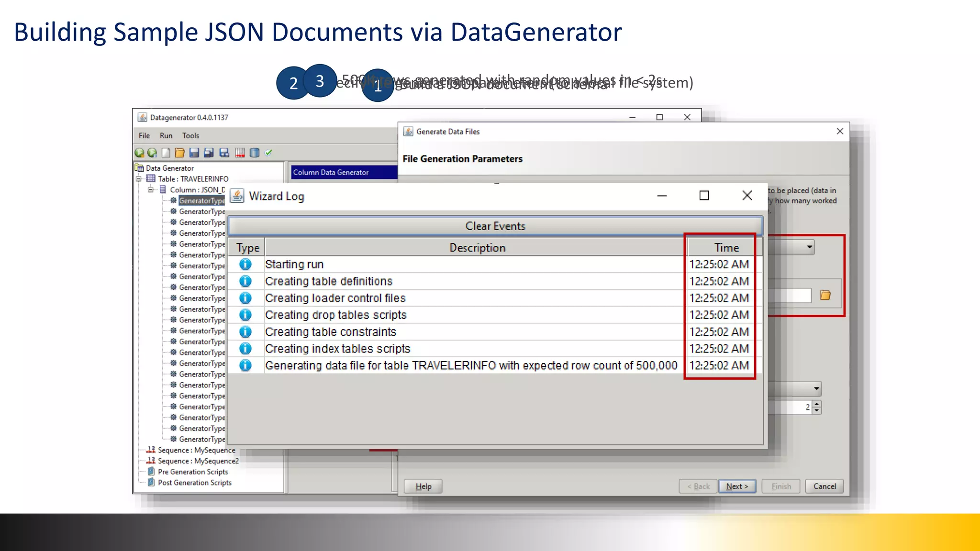Open the File menu

coord(144,136)
